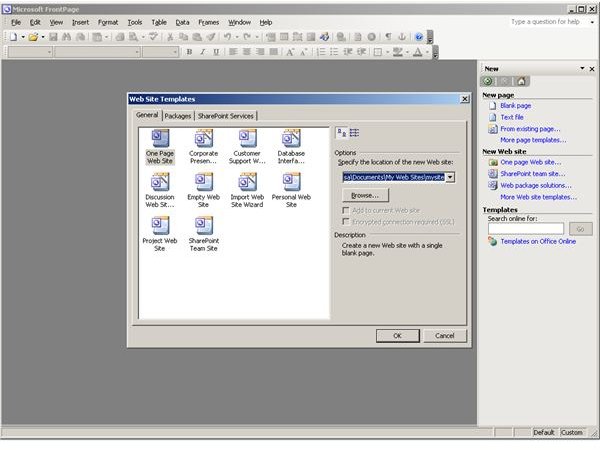Check Encrypted connection required (SSL)
The image size is (600, 450).
pos(346,222)
